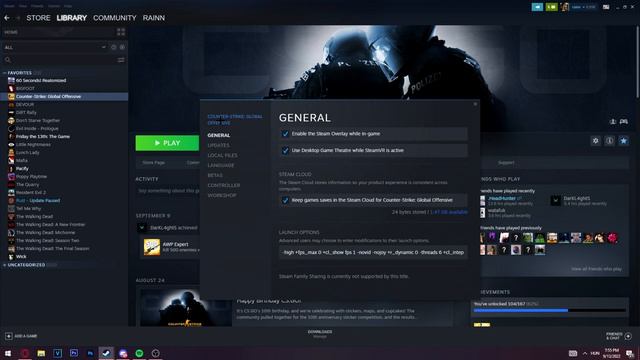
Task: Expand the DarkLights achievement activity entry
Action: click(142, 228)
